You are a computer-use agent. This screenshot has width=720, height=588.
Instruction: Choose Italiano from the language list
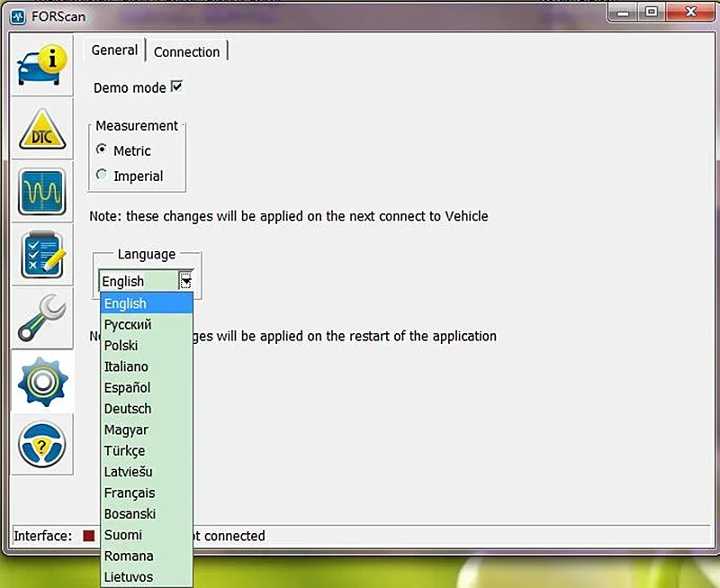click(x=147, y=366)
